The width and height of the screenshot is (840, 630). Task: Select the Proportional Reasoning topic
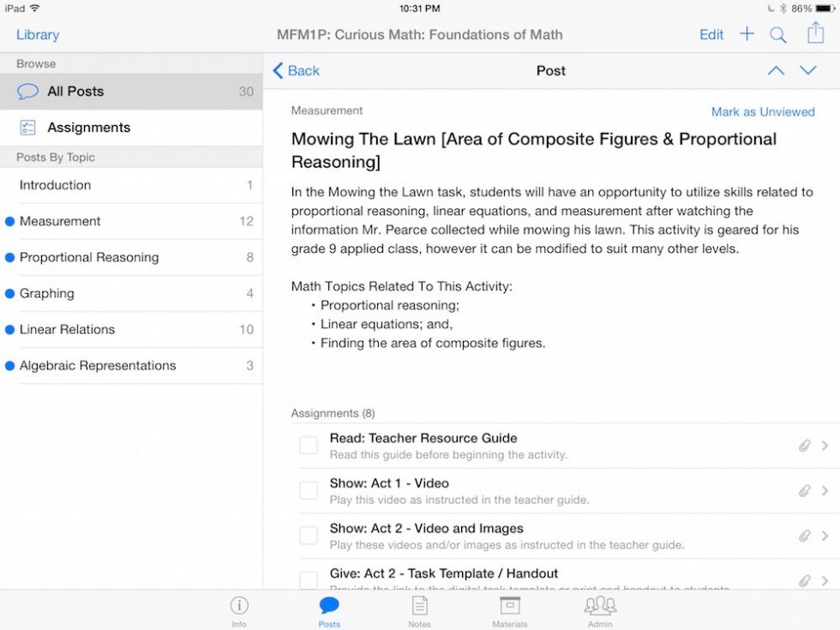pyautogui.click(x=89, y=257)
